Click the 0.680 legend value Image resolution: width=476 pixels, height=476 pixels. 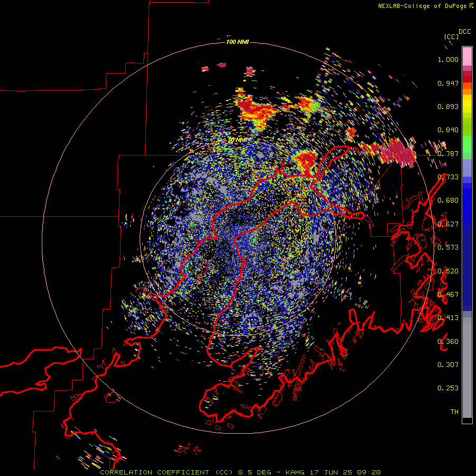click(448, 200)
